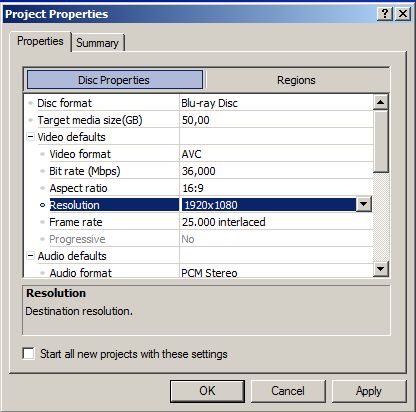Close the Project Properties dialog
Screen dimensions: 416x412
point(403,14)
